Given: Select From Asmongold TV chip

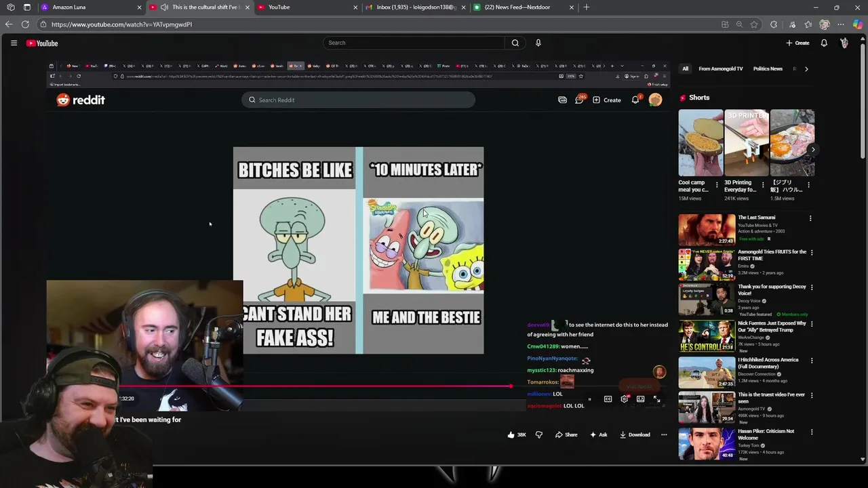Looking at the screenshot, I should coord(721,68).
